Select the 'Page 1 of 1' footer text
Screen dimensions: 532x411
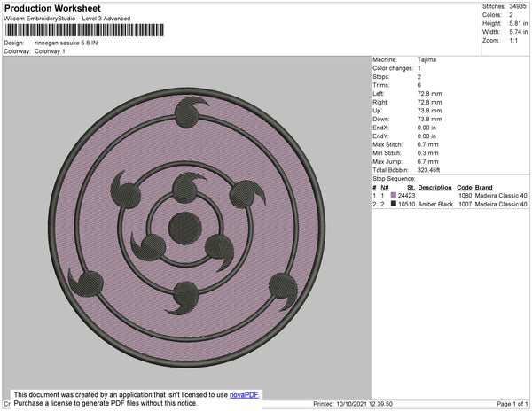pos(512,404)
